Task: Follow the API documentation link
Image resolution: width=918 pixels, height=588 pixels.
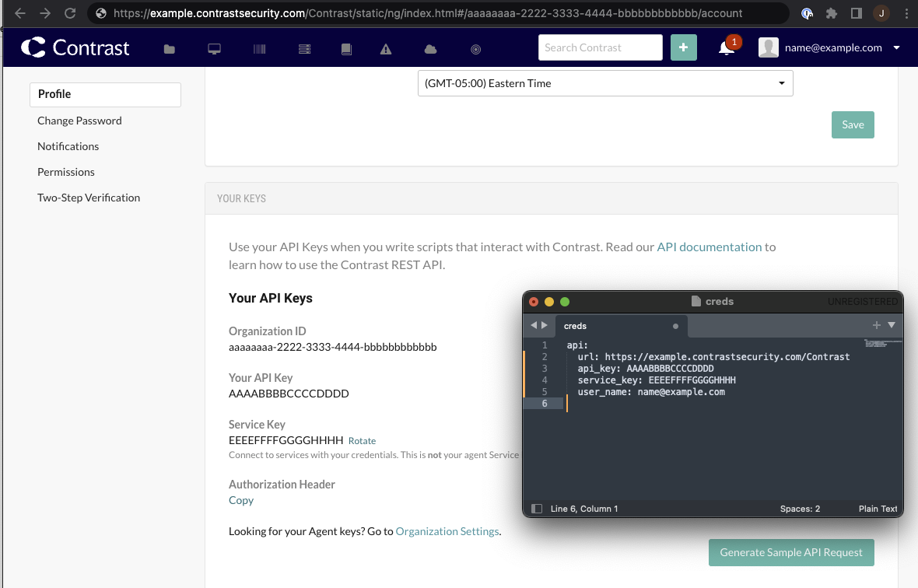Action: [x=709, y=247]
